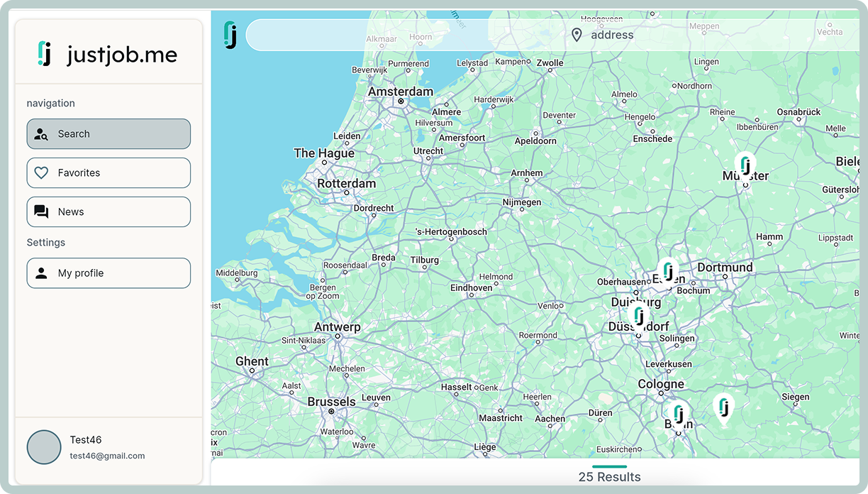
Task: Click the Enschede map label
Action: (652, 138)
